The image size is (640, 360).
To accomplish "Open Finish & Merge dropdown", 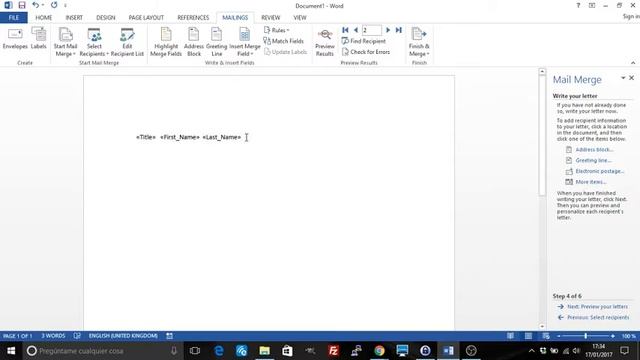I will pyautogui.click(x=419, y=42).
